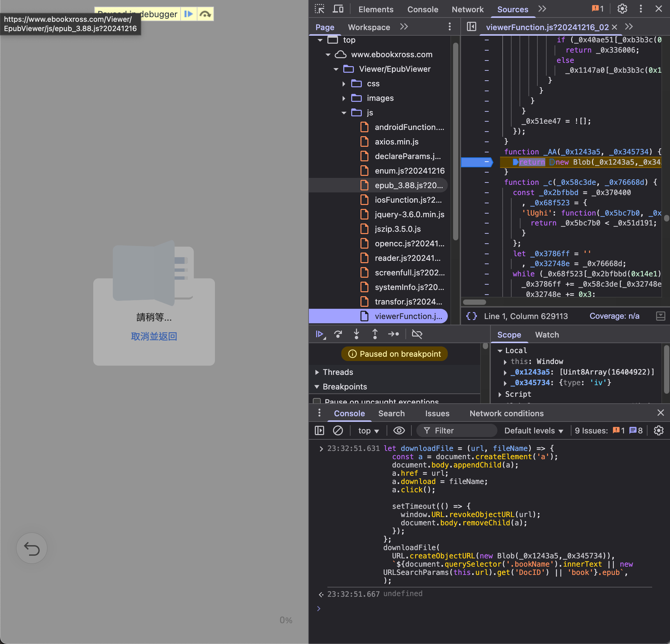Open the Watch tab

pyautogui.click(x=547, y=335)
